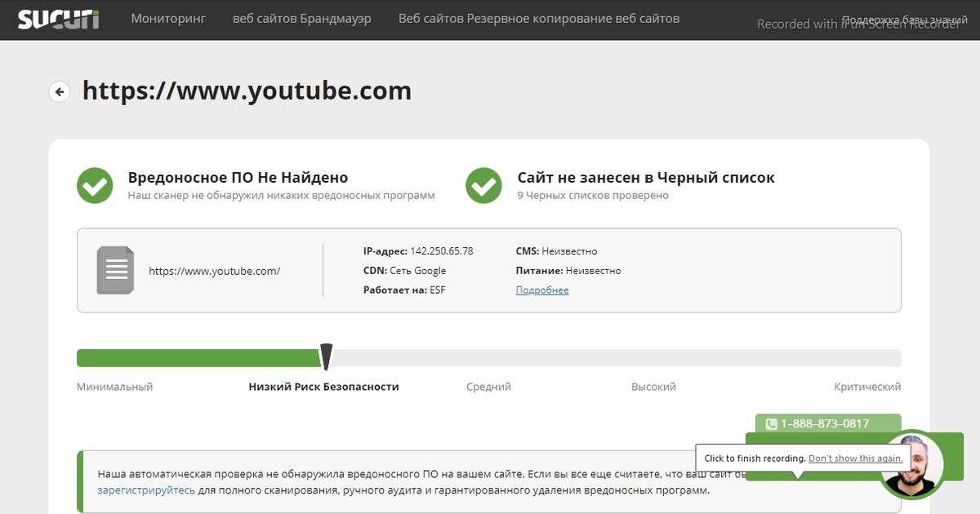980x514 pixels.
Task: Open the веб сайтов Брандмауэр menu item
Action: click(302, 19)
